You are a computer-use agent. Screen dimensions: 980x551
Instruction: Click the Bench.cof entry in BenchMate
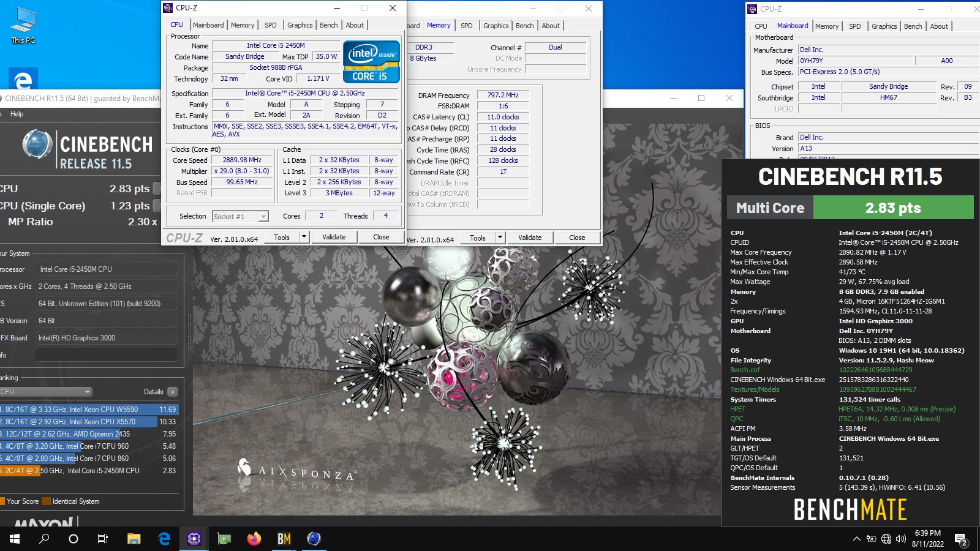(745, 370)
